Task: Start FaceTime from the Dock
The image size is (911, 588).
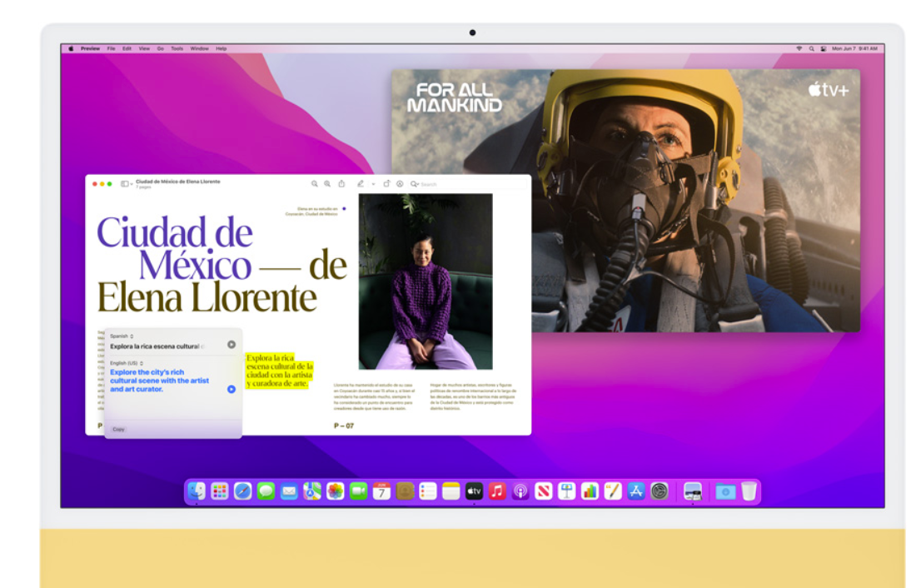Action: 358,491
